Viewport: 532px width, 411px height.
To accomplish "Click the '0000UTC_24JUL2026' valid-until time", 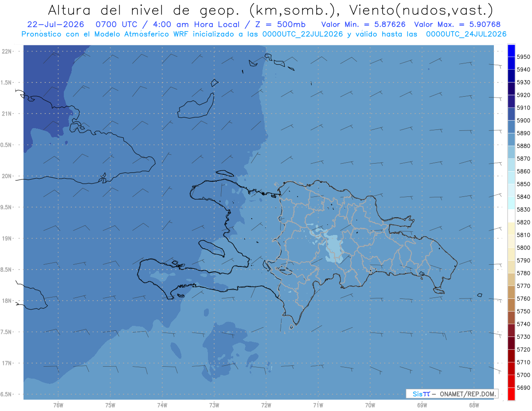I will tap(466, 34).
